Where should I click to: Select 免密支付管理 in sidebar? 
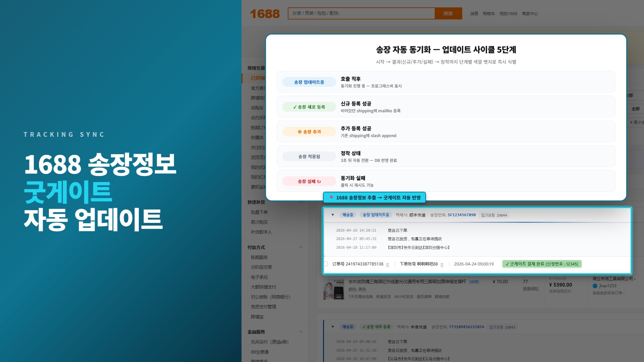click(x=263, y=307)
